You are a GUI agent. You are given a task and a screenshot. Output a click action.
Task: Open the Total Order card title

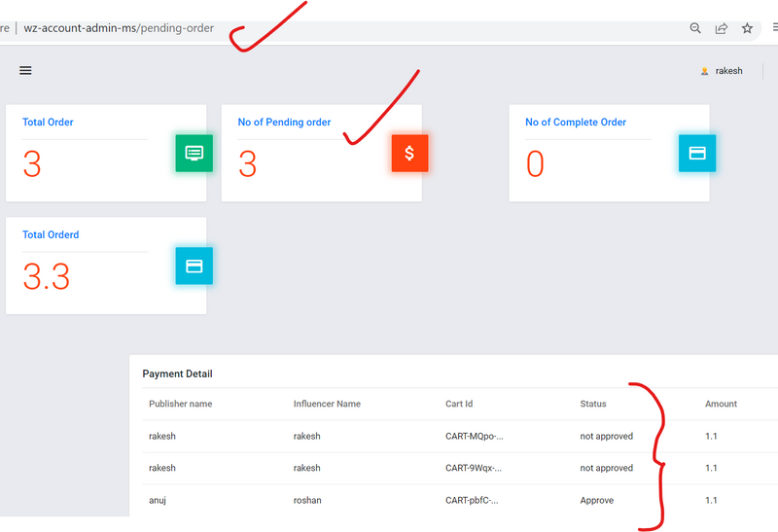[48, 123]
